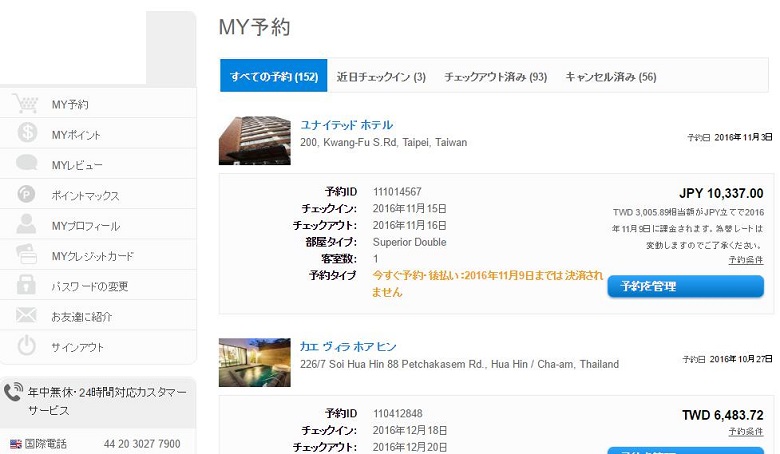
Task: Click the shopping cart icon beside MY予約
Action: [26, 104]
